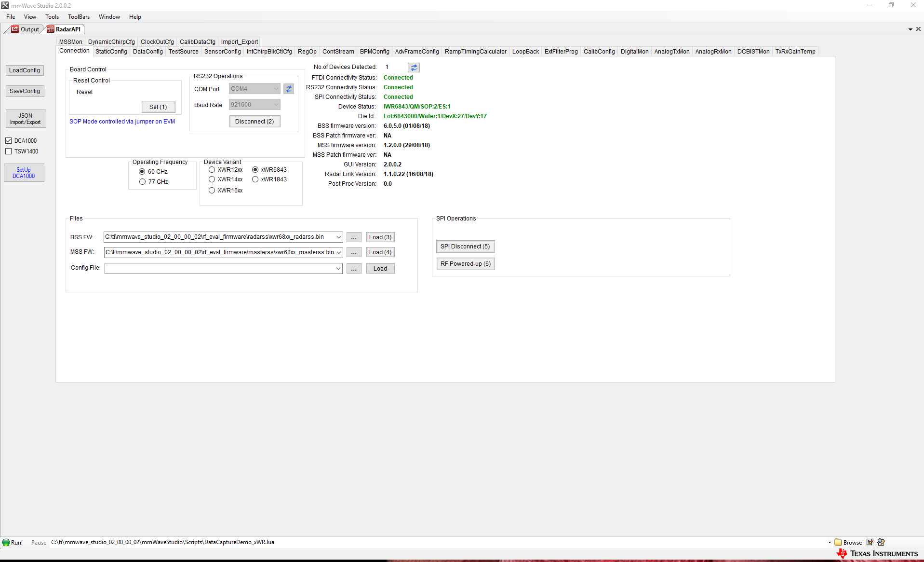Expand the BSS FW path dropdown arrow
The image size is (924, 562).
coord(339,237)
